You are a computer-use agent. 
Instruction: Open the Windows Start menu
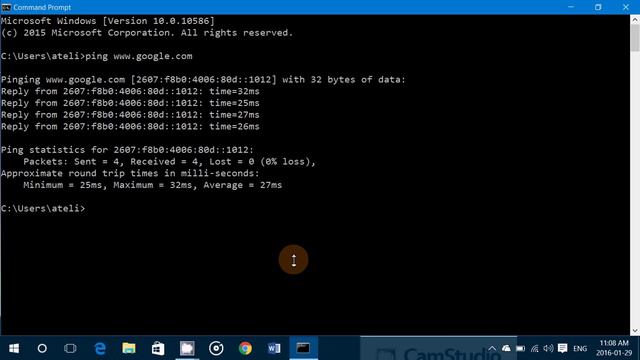tap(14, 348)
